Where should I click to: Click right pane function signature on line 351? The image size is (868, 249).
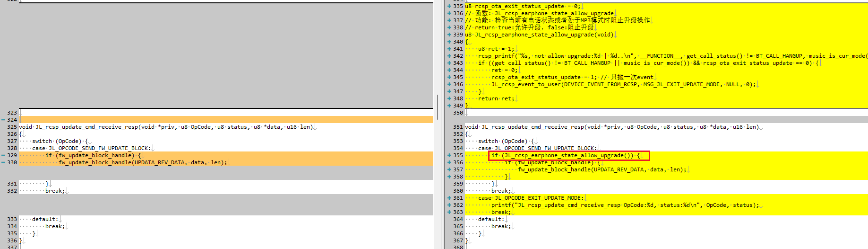point(612,127)
